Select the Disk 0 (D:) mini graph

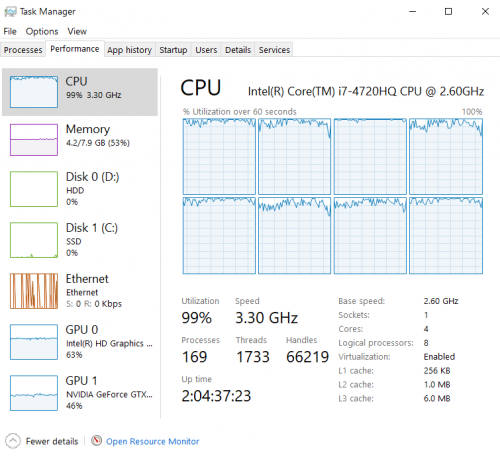(34, 189)
